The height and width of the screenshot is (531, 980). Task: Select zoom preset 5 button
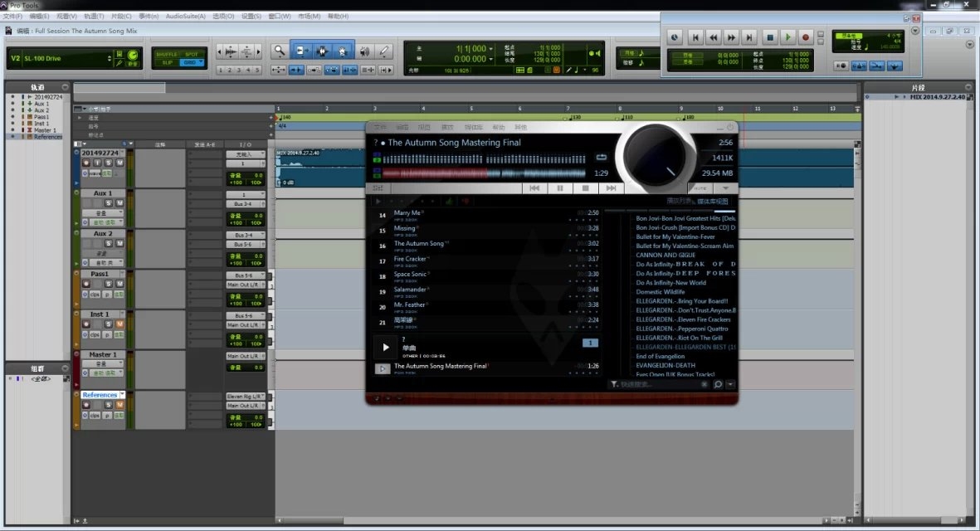256,70
